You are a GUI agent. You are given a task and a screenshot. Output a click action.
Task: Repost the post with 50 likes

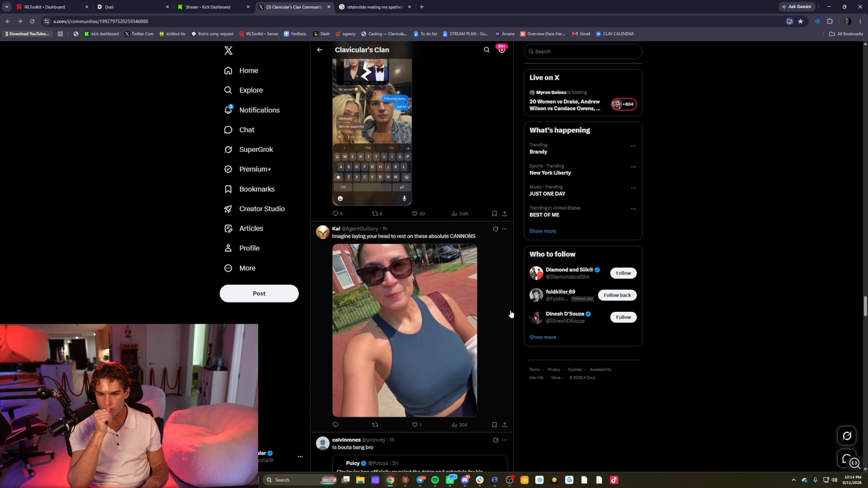(x=377, y=214)
